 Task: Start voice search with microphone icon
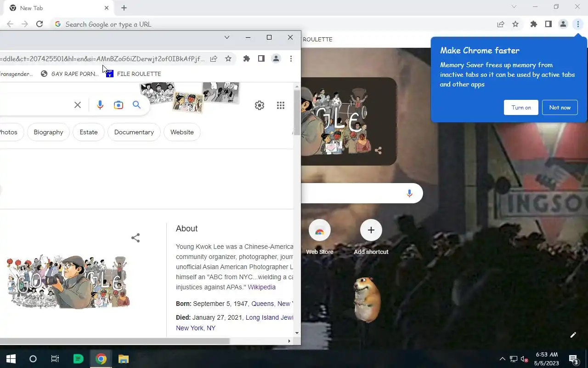100,105
